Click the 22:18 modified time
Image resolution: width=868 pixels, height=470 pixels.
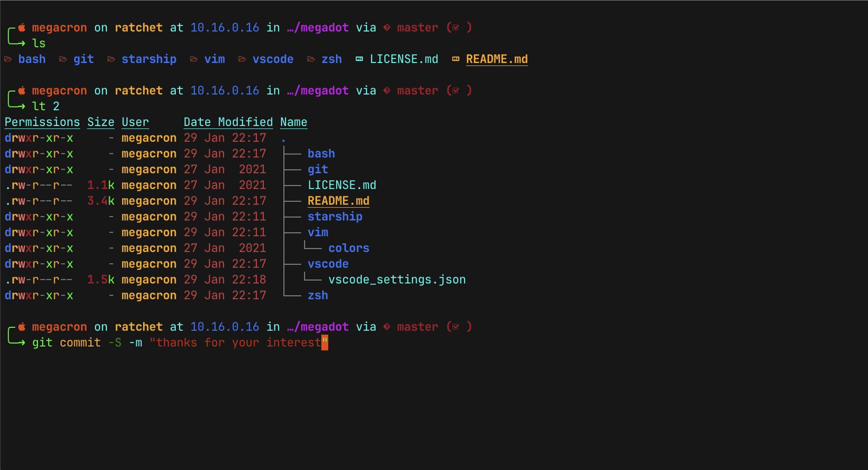point(249,280)
